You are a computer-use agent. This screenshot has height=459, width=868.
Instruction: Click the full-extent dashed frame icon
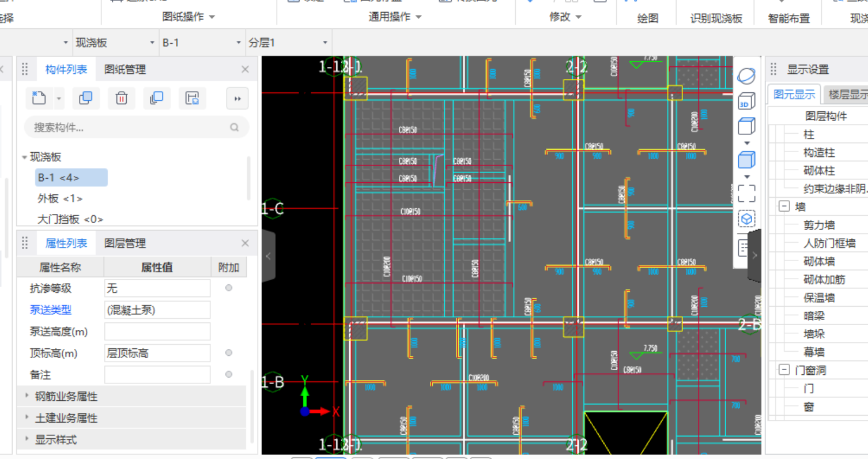click(x=746, y=193)
